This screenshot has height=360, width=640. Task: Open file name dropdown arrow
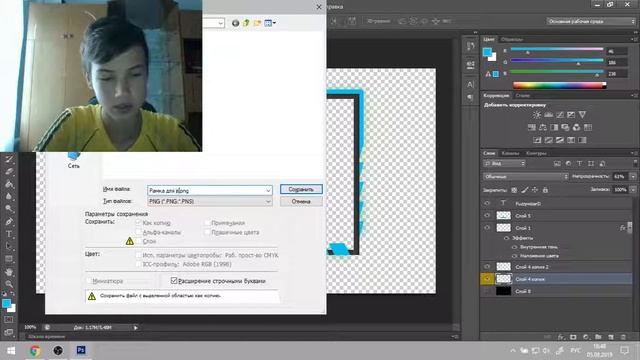click(268, 190)
